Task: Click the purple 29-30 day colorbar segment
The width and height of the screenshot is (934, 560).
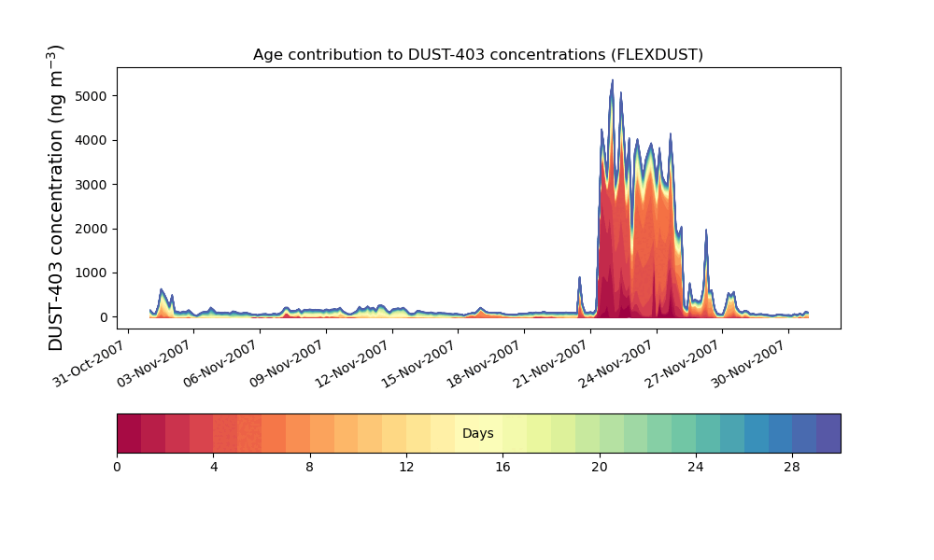Action: click(828, 434)
